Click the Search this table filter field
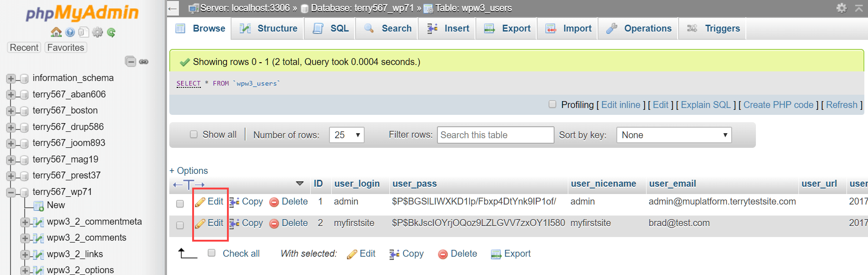 click(x=496, y=135)
